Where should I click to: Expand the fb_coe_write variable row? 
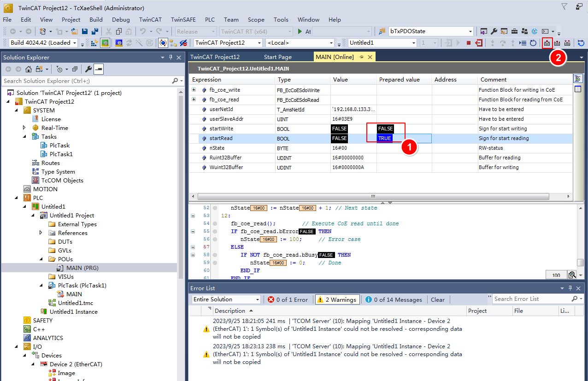(x=194, y=90)
